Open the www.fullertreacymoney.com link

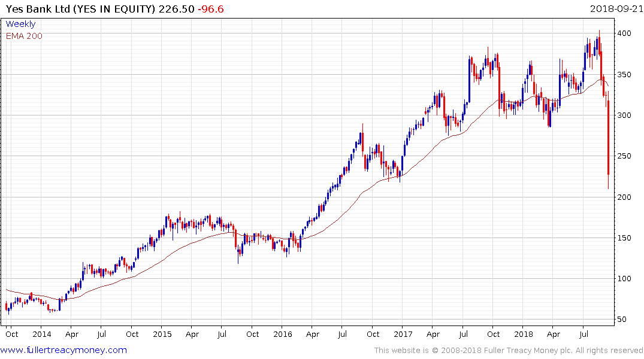64,350
